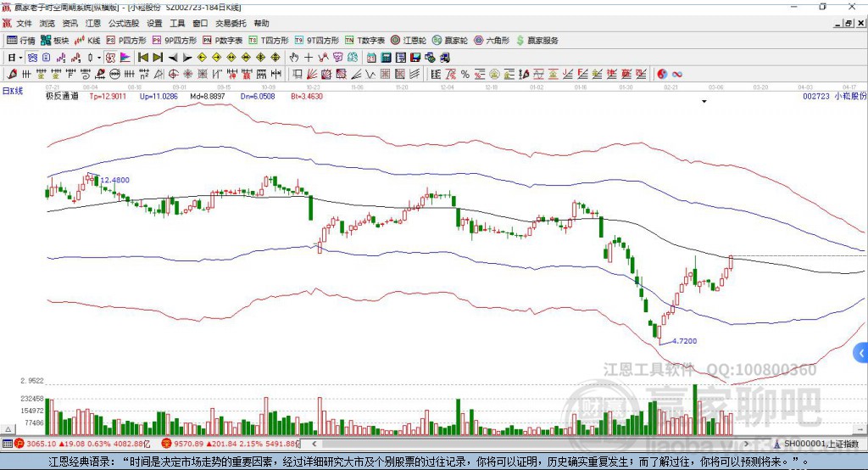The width and height of the screenshot is (868, 470).
Task: Click the horizontal scrollbar right arrow
Action: (747, 444)
